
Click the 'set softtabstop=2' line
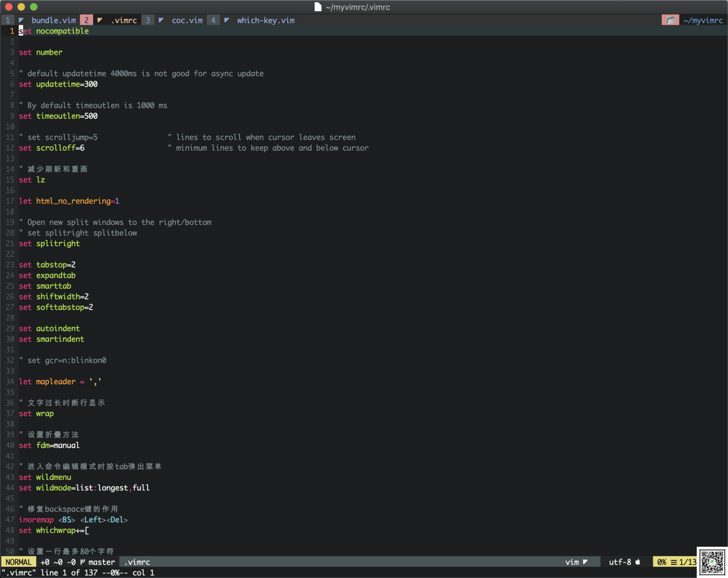tap(56, 307)
